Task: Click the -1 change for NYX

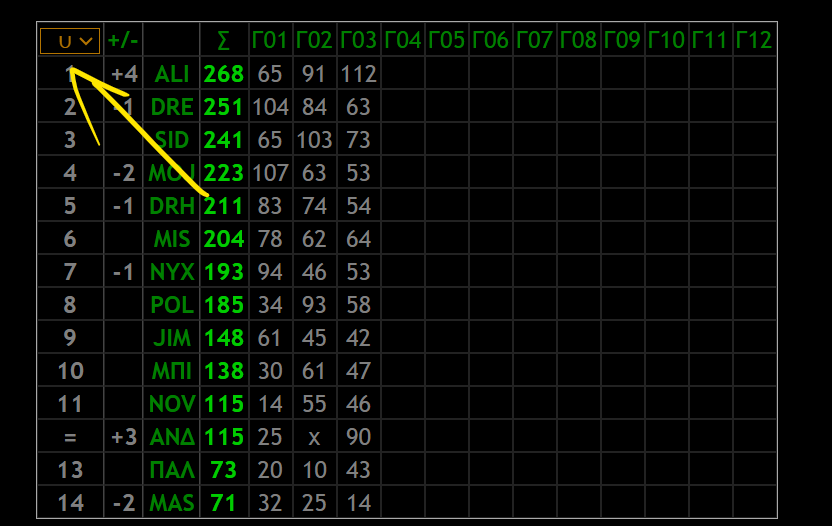Action: 124,272
